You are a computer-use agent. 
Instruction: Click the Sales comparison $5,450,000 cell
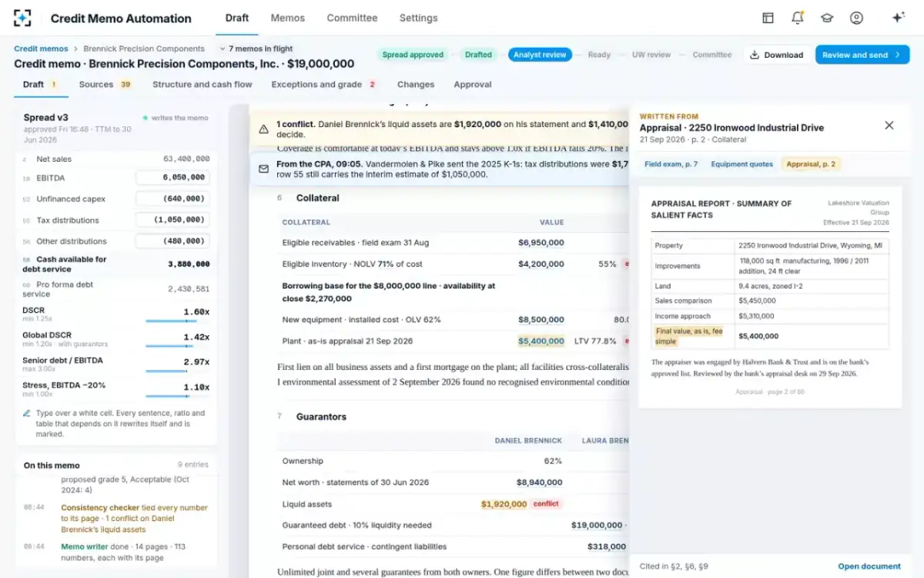812,301
